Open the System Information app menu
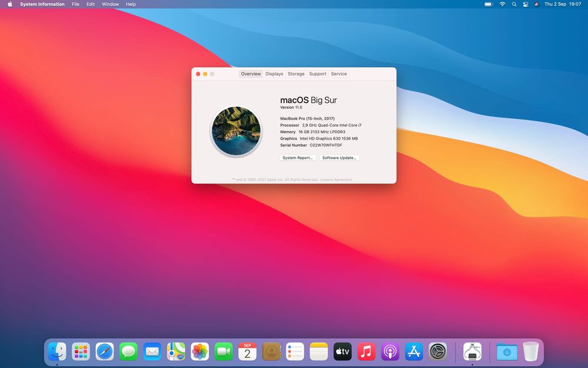 tap(42, 4)
